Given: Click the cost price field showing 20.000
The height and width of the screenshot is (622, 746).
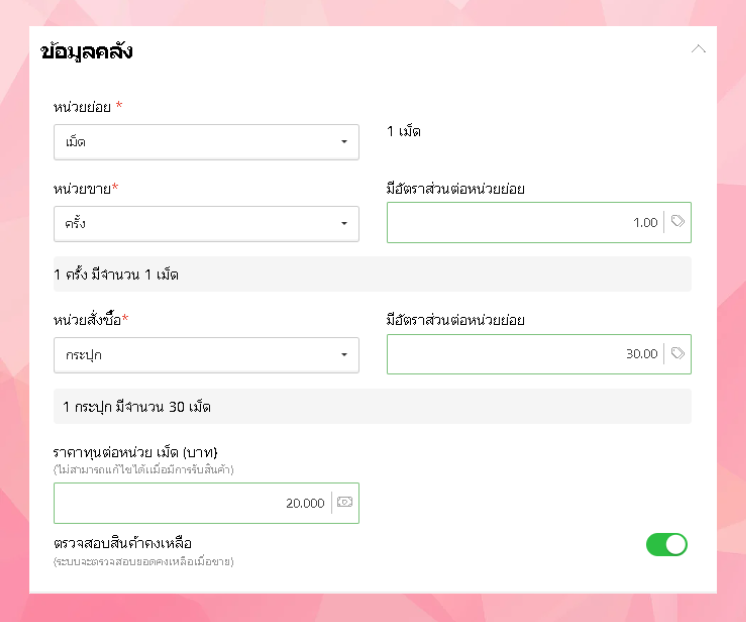Looking at the screenshot, I should click(193, 503).
